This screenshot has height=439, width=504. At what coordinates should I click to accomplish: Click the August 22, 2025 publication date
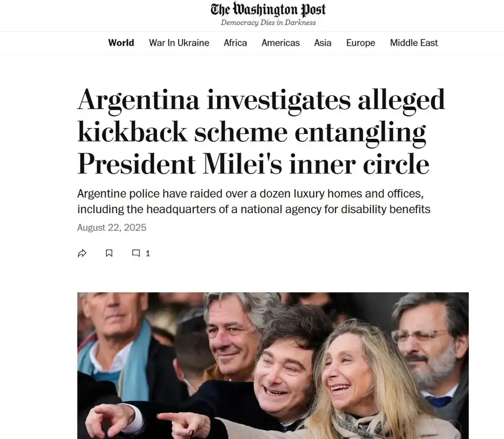coord(112,227)
